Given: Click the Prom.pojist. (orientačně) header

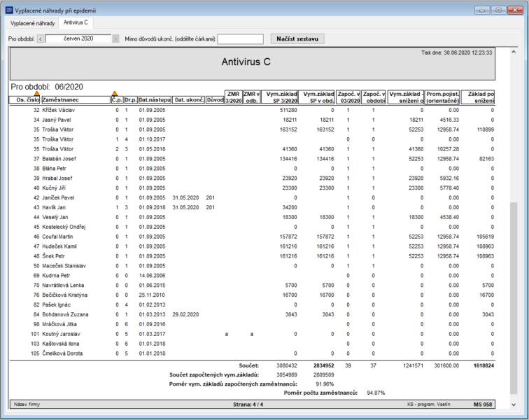Looking at the screenshot, I should [442, 97].
